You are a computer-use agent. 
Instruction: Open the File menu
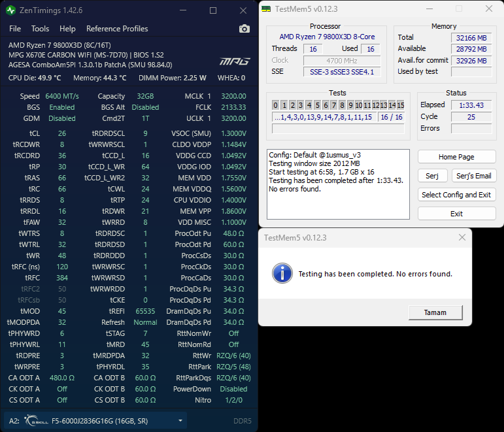coord(15,29)
